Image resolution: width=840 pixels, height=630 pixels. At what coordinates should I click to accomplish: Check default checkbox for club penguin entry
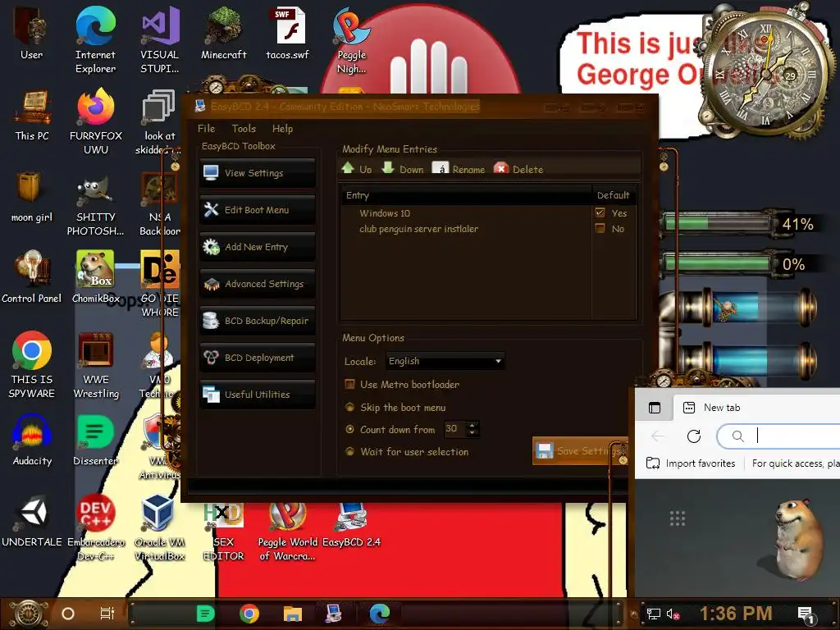600,229
